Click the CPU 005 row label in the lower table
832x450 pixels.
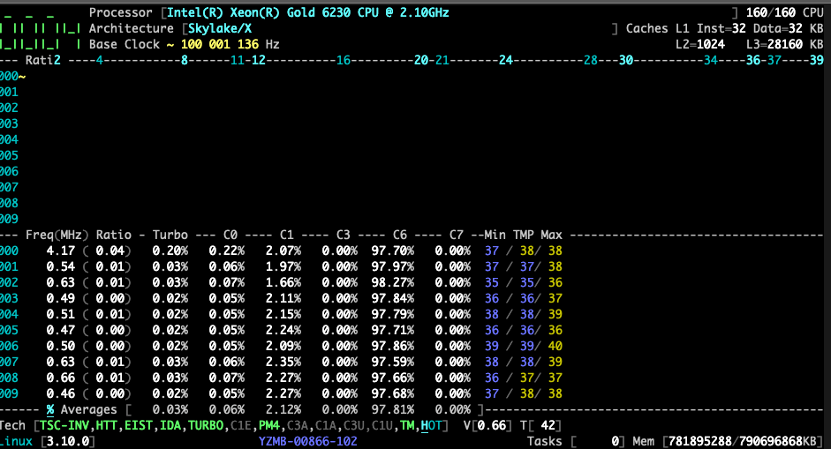[x=9, y=330]
